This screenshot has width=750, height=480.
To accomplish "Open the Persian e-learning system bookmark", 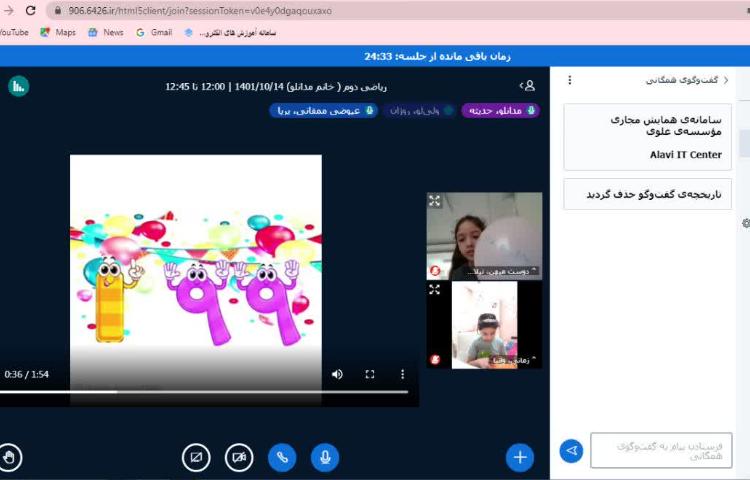I will coord(231,33).
